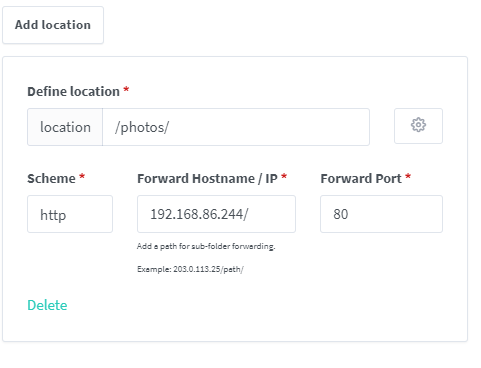Image resolution: width=481 pixels, height=368 pixels.
Task: Click the Add location button
Action: tap(53, 25)
